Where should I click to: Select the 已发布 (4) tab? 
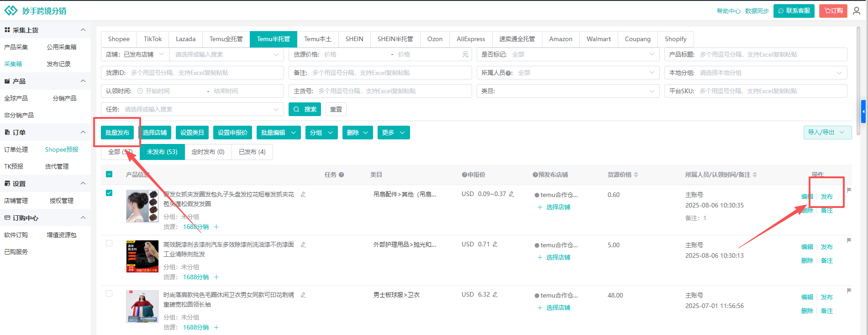click(x=252, y=152)
